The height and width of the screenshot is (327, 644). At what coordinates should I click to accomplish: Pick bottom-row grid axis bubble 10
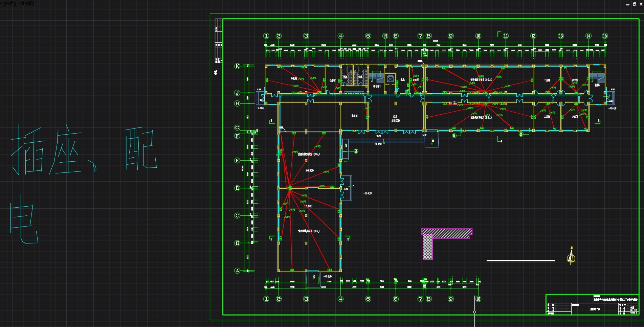(478, 299)
